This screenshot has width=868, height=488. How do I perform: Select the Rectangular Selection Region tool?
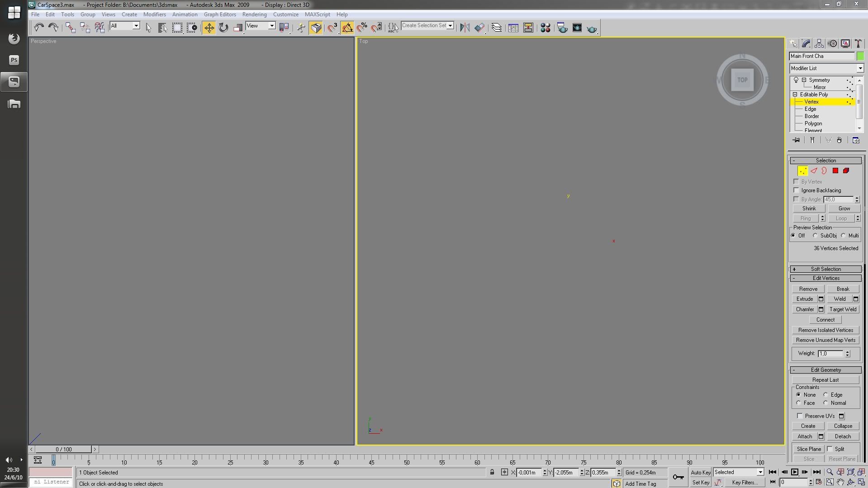(x=177, y=28)
